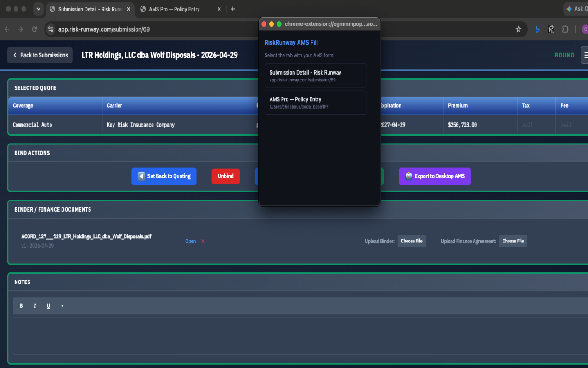Go Back to Submissions

click(x=40, y=55)
